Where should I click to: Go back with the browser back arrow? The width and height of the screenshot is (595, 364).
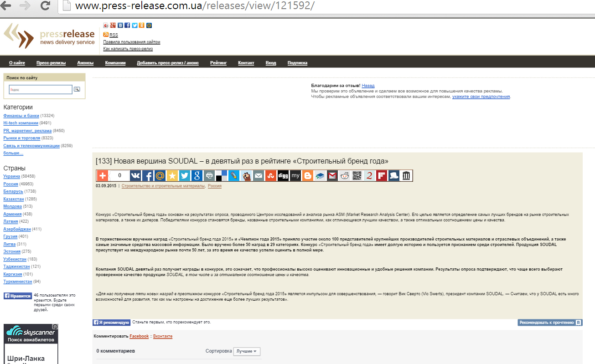click(x=6, y=6)
